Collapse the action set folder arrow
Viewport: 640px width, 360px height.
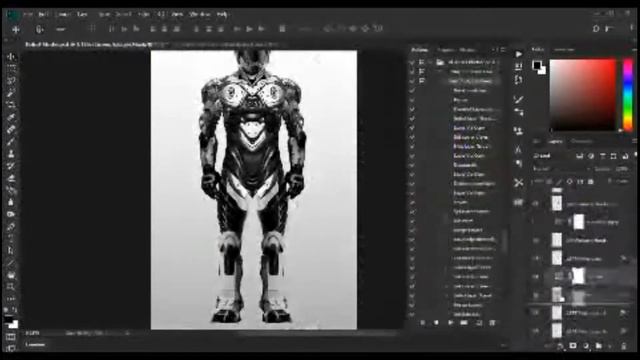431,62
